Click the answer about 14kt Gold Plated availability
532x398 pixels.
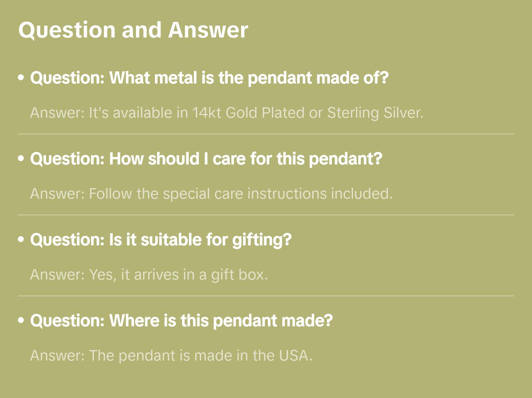coord(227,113)
